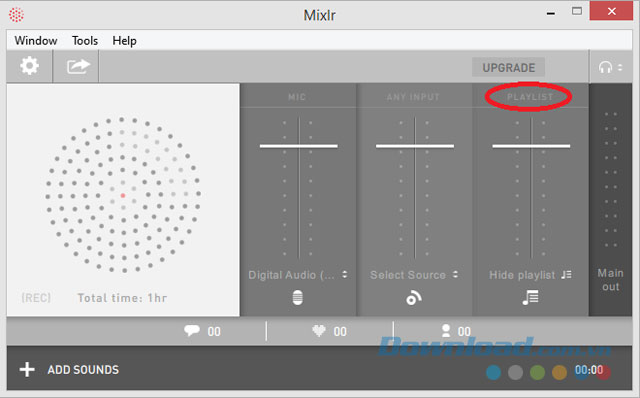
Task: Minimize the Mixlr window
Action: (x=551, y=13)
